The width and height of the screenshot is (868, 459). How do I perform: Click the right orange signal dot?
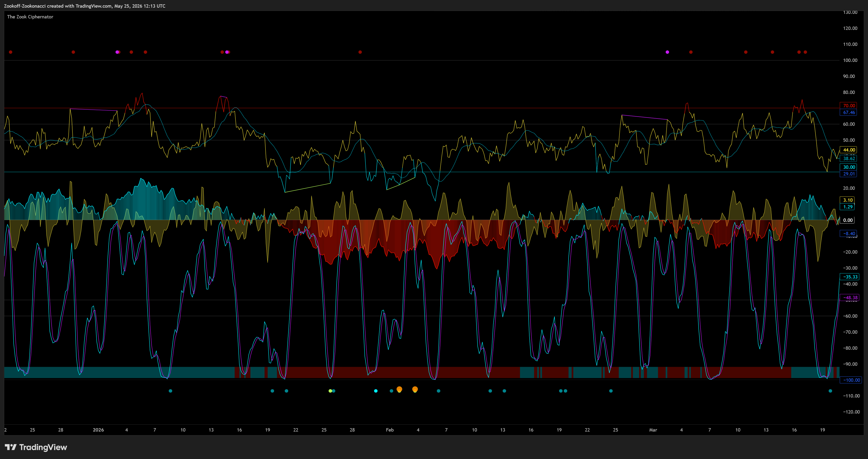(x=415, y=389)
